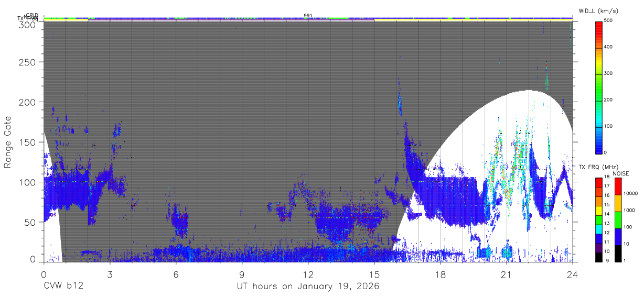The image size is (644, 297).
Task: Click the WID spectral width gradient colorbar
Action: [599, 87]
